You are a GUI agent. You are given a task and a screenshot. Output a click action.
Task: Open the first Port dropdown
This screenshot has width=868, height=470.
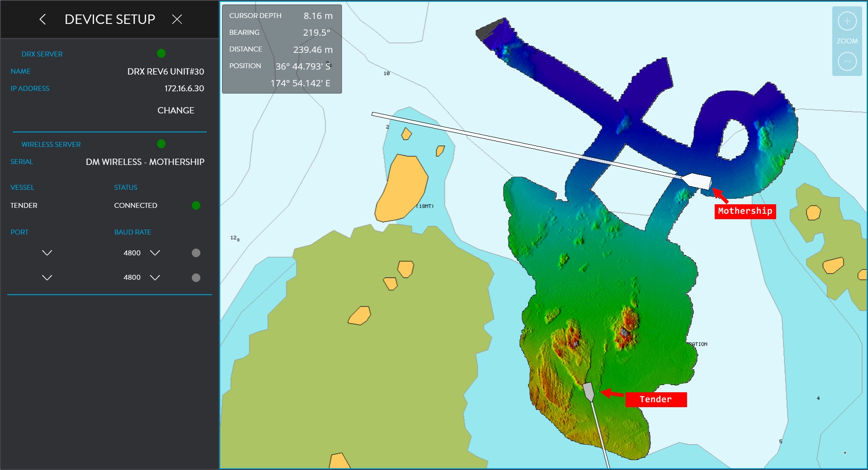tap(47, 253)
